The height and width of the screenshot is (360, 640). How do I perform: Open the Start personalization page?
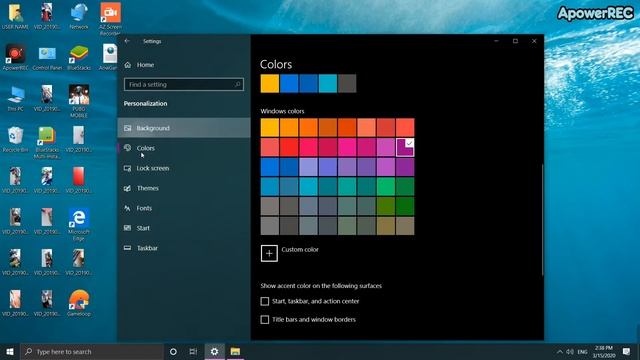click(184, 228)
